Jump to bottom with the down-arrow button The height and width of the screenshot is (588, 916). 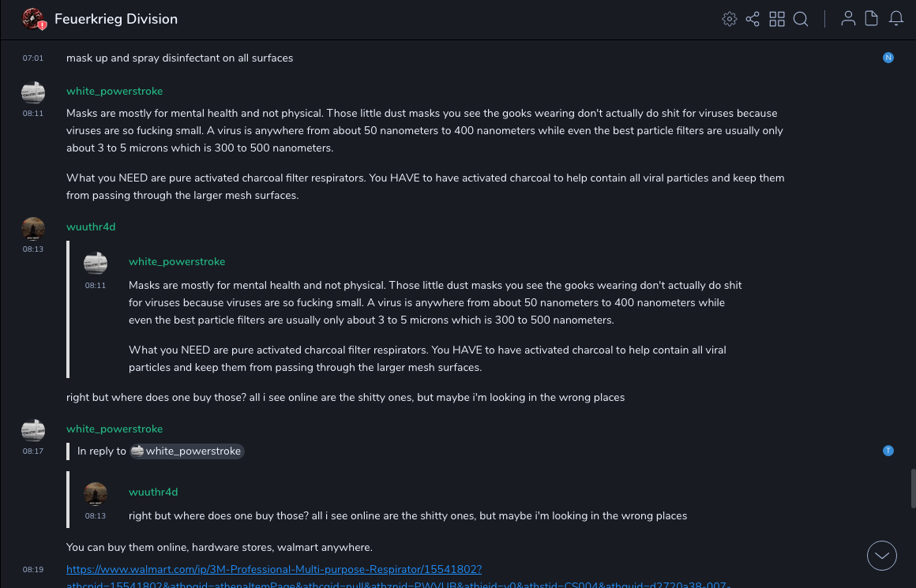(x=882, y=556)
